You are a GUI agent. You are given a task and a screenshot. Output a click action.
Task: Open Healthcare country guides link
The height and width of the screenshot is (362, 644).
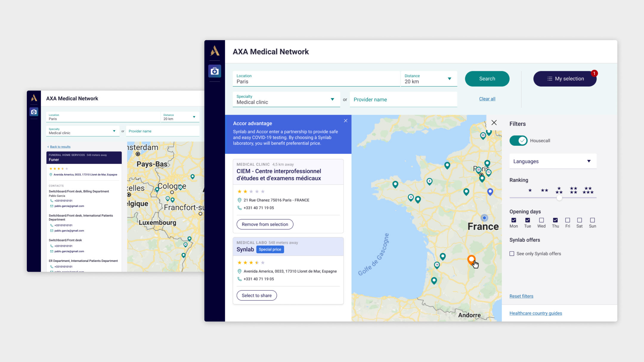[535, 313]
